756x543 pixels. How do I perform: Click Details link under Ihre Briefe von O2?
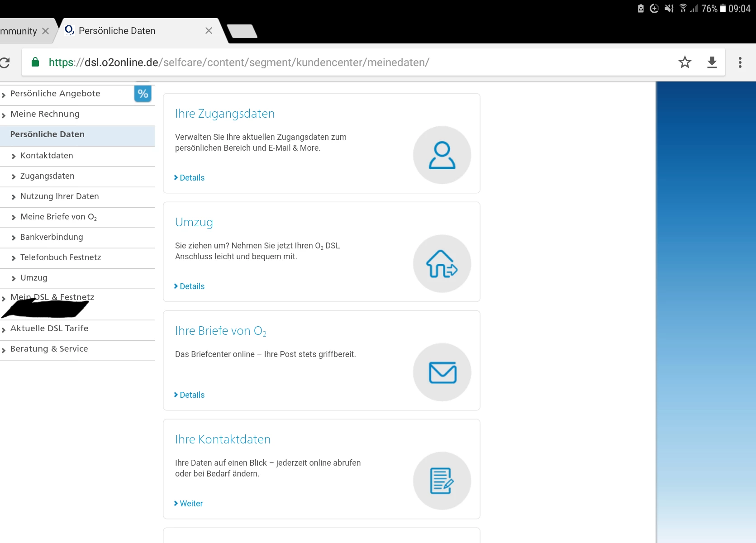pyautogui.click(x=189, y=395)
